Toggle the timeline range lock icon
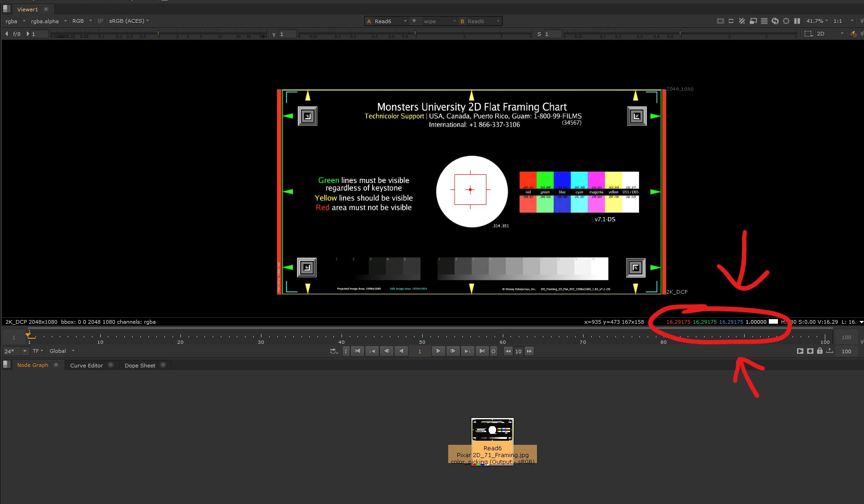The height and width of the screenshot is (504, 864). 820,351
